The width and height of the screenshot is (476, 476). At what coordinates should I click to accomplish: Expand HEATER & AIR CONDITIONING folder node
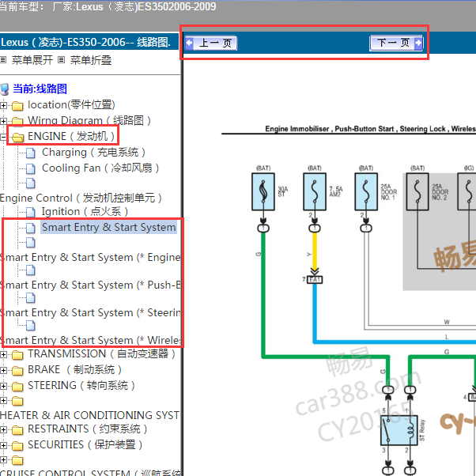(x=3, y=401)
